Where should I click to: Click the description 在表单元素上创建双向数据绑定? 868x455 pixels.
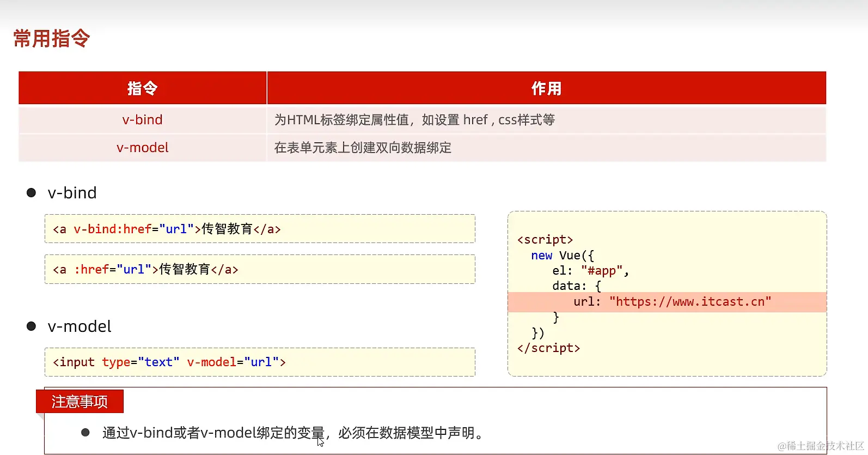pyautogui.click(x=363, y=148)
